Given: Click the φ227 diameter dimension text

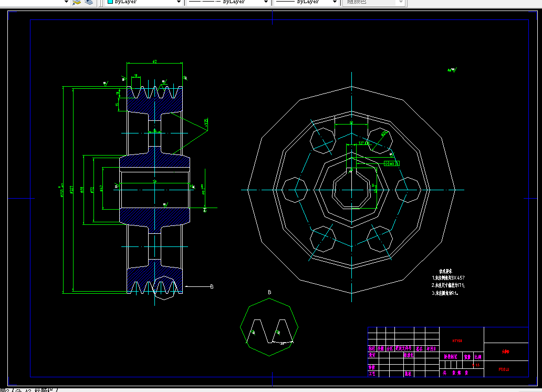Looking at the screenshot, I should pyautogui.click(x=71, y=190).
